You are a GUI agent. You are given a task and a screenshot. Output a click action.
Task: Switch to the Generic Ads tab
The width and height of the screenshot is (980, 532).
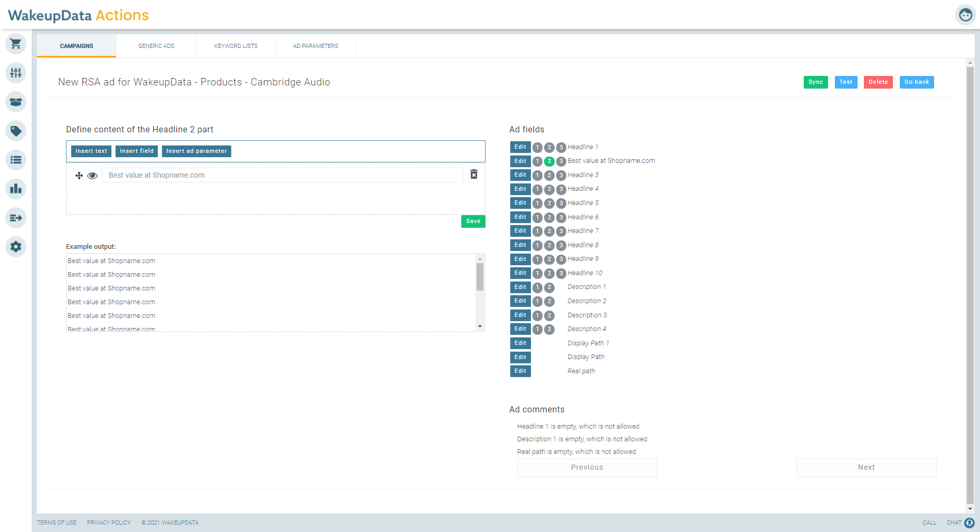156,46
